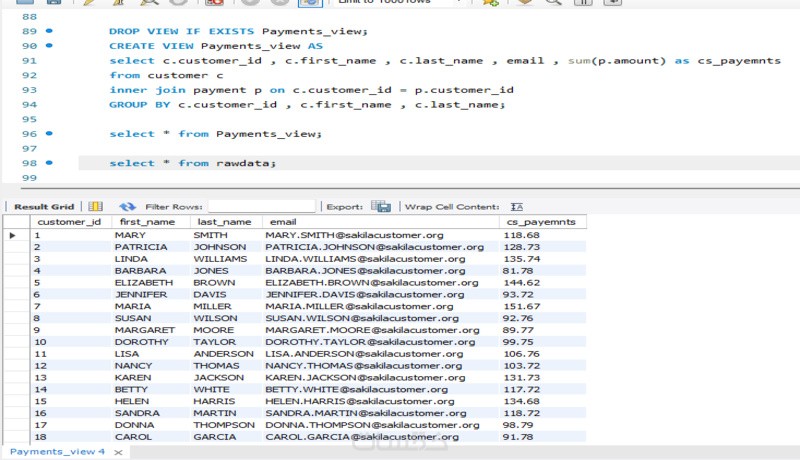This screenshot has height=460, width=800.
Task: Select the customer_id 10 cell
Action: click(x=70, y=342)
